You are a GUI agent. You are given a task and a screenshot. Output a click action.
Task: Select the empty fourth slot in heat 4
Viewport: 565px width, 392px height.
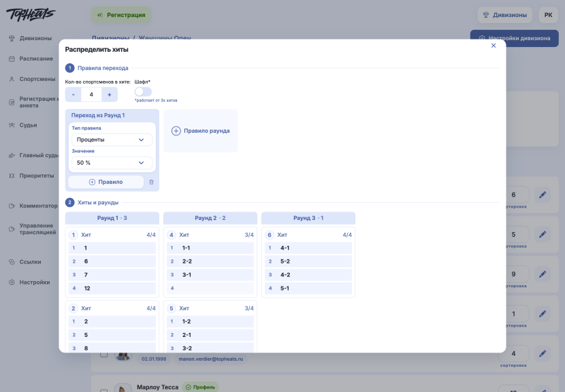click(x=210, y=289)
